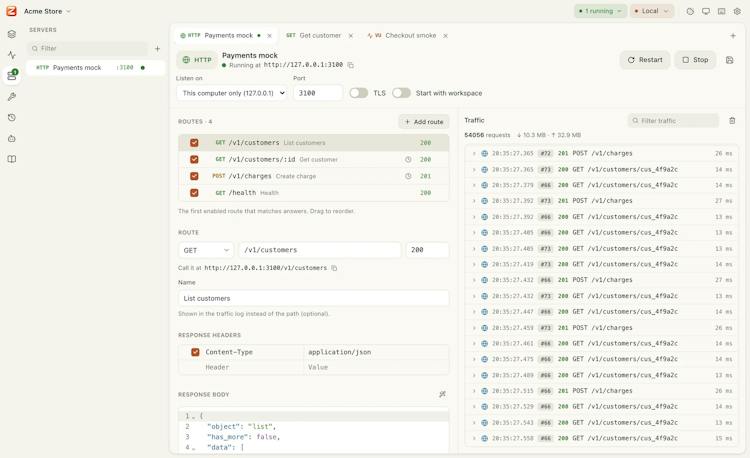Screen dimensions: 750x458
Task: Close the Get customer tab
Action: point(351,36)
